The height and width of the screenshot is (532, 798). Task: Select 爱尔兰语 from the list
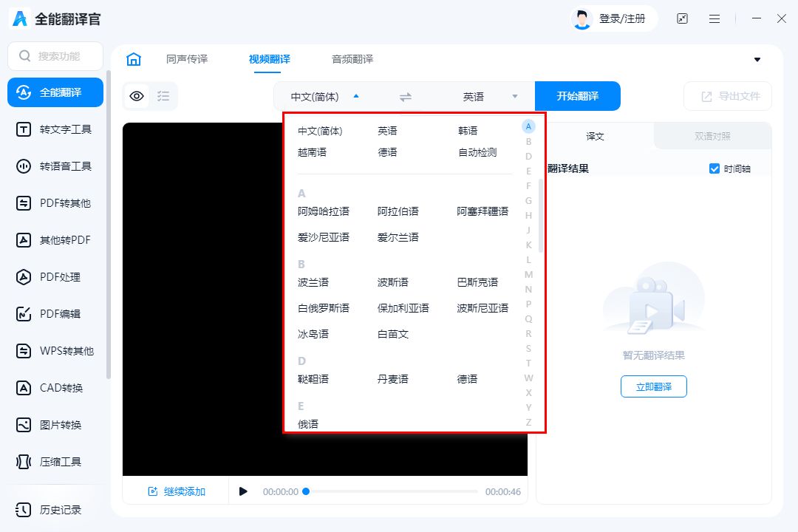(x=398, y=237)
